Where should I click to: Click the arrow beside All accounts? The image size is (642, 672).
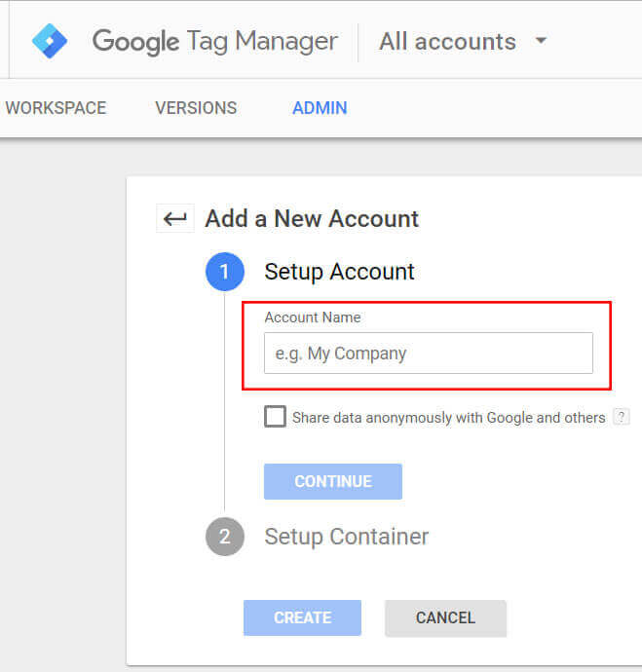point(541,41)
